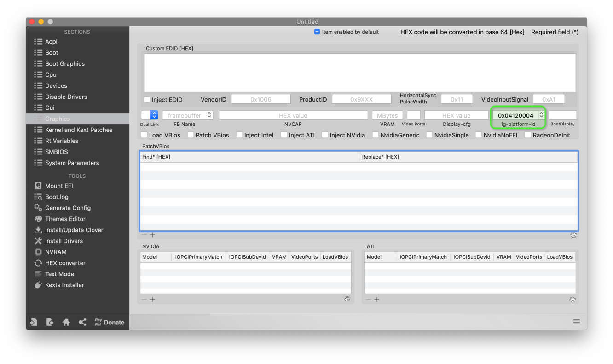Open Kernel and Kext Patches section

click(x=78, y=130)
